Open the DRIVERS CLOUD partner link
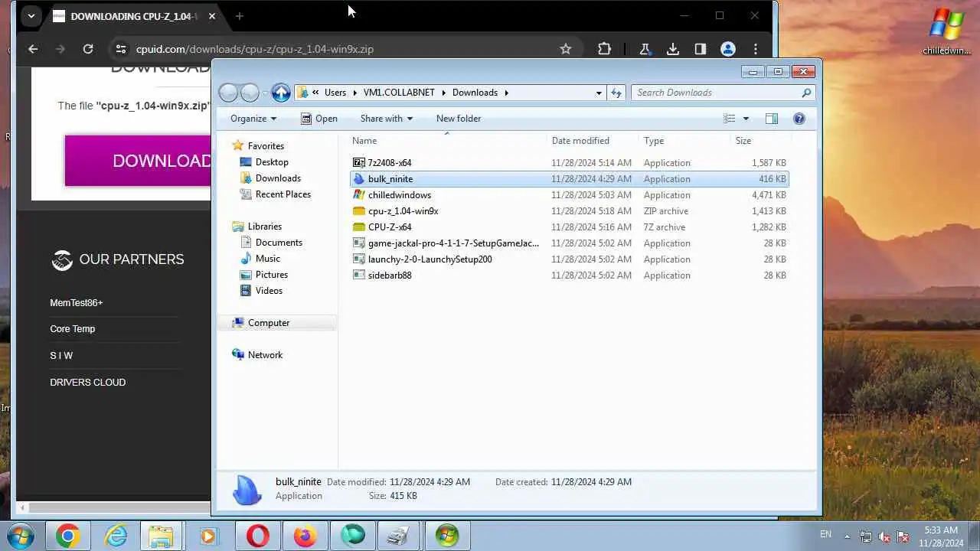The width and height of the screenshot is (980, 551). [88, 383]
